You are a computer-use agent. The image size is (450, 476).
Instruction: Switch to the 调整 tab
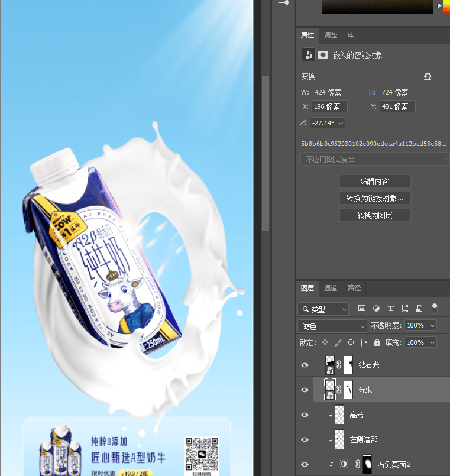coord(331,35)
